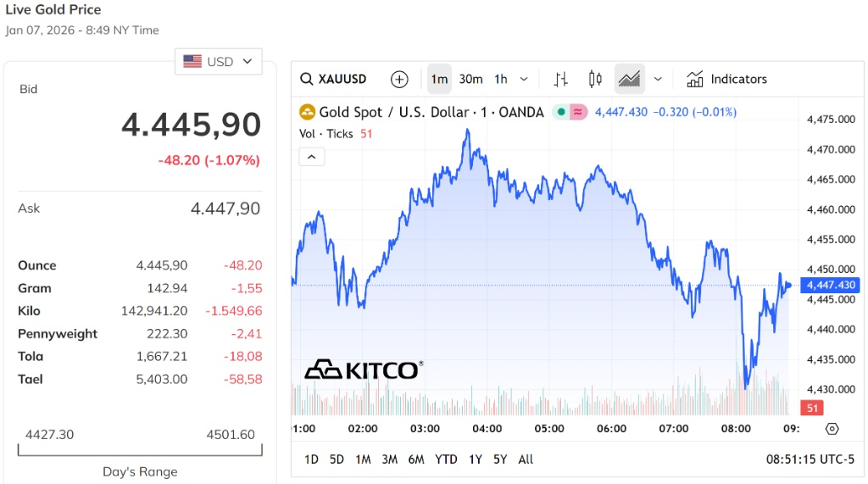
Task: Select the candlestick chart style icon
Action: coord(595,79)
